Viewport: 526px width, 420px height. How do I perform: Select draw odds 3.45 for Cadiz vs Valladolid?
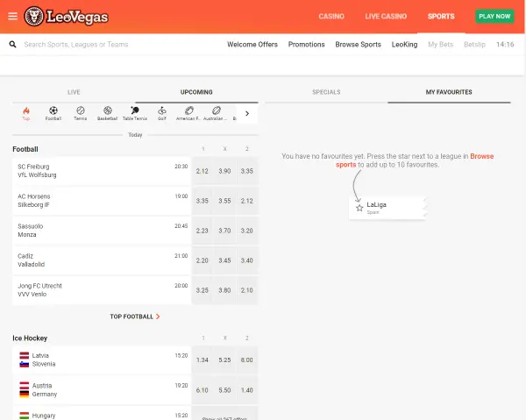224,260
